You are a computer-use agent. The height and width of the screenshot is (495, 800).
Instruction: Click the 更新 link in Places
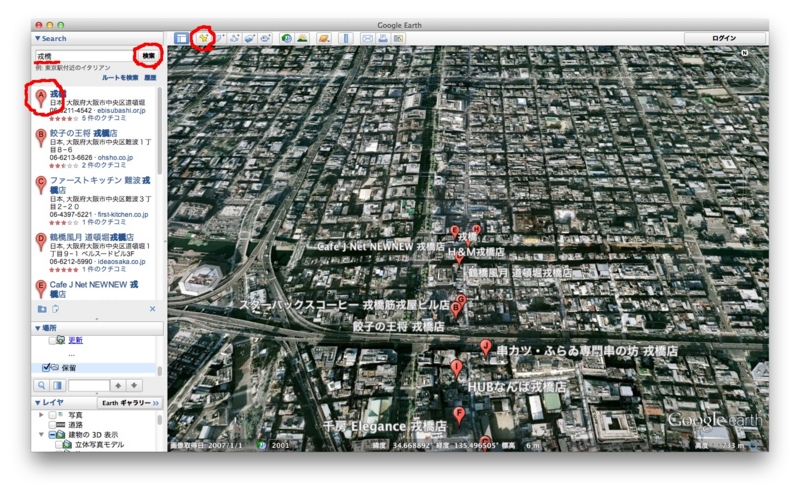pos(76,340)
